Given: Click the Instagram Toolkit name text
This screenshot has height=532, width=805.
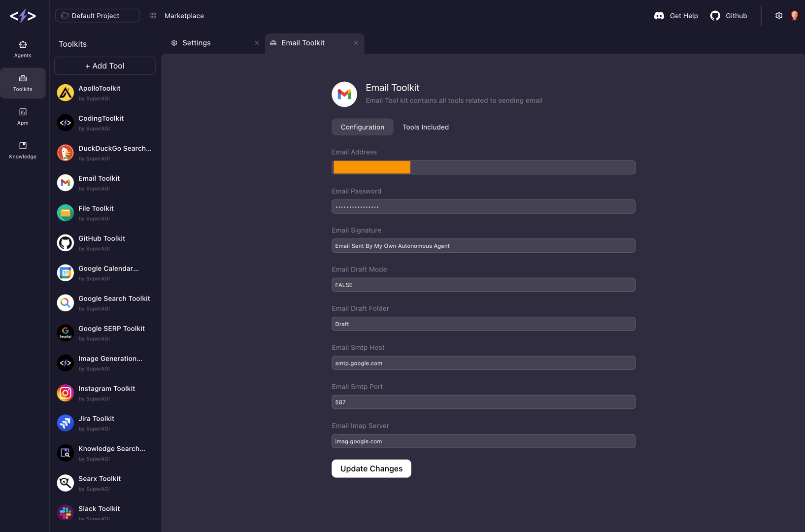Looking at the screenshot, I should coord(106,389).
